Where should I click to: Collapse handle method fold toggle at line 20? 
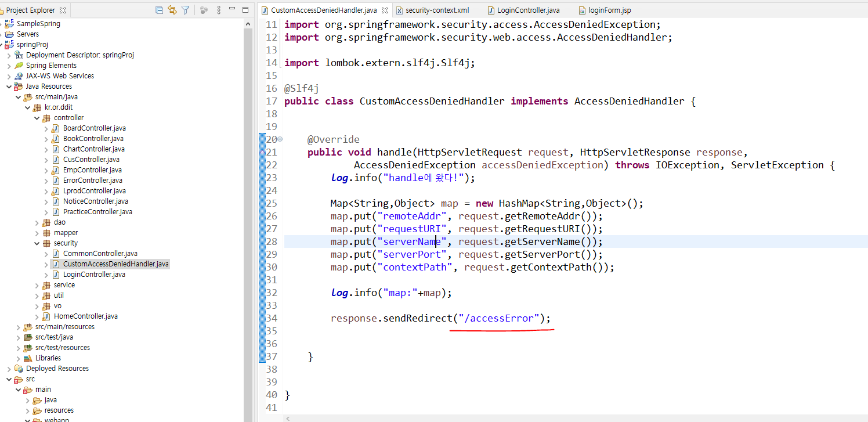tap(280, 139)
